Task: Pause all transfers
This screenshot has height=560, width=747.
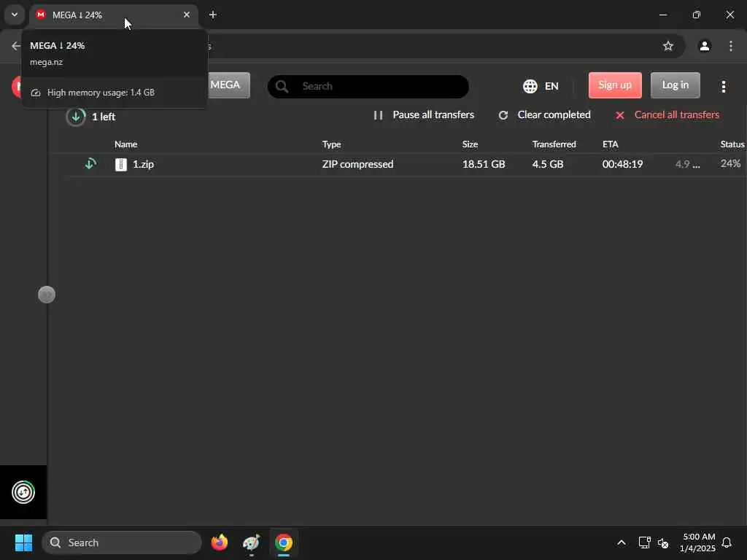Action: point(433,114)
